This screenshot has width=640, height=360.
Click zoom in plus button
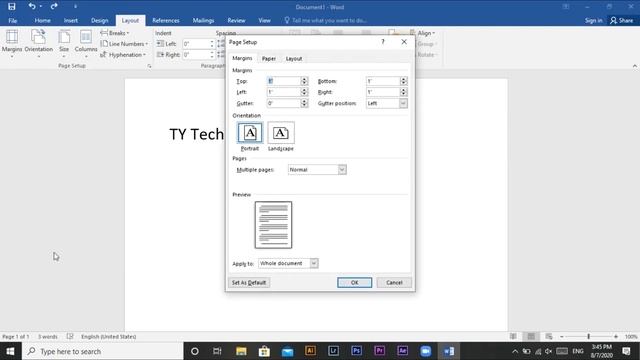coord(616,336)
